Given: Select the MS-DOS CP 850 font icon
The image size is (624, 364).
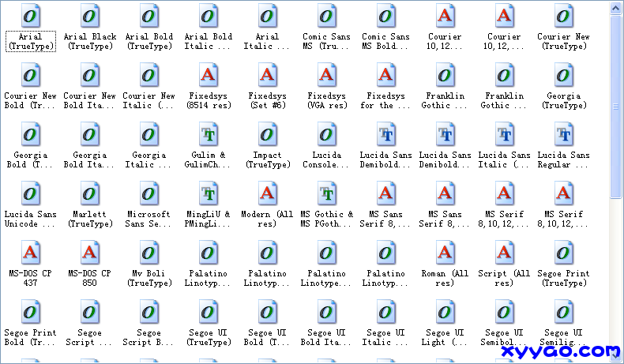Looking at the screenshot, I should click(90, 253).
